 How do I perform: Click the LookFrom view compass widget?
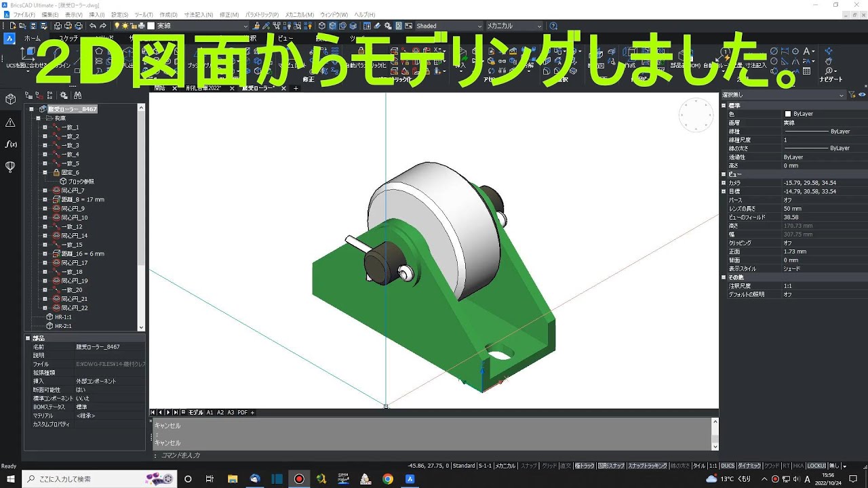tap(696, 116)
